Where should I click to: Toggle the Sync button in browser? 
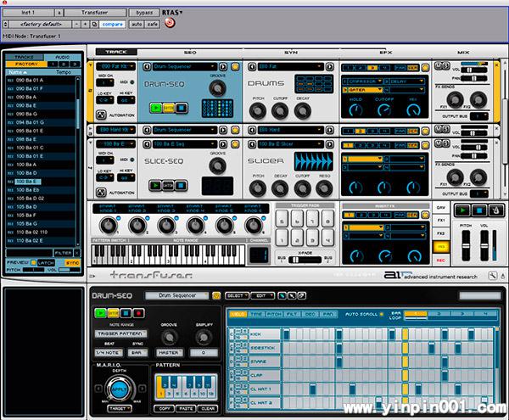tap(71, 262)
